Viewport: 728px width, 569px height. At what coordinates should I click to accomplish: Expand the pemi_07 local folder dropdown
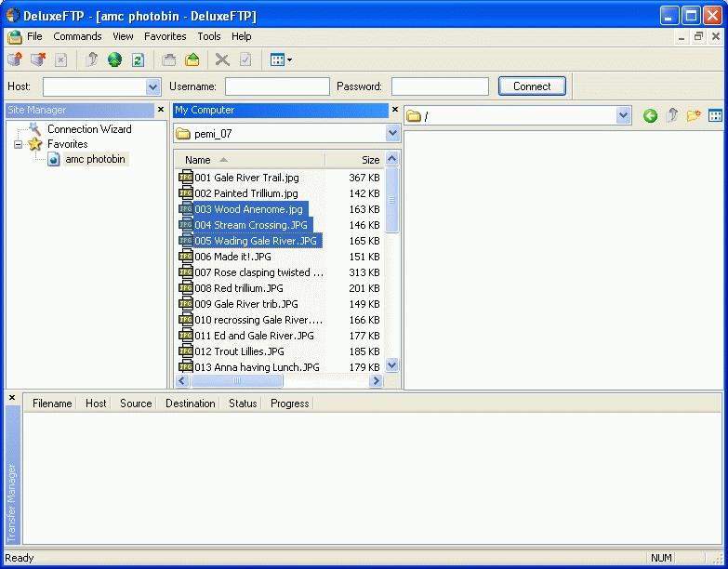(x=392, y=134)
